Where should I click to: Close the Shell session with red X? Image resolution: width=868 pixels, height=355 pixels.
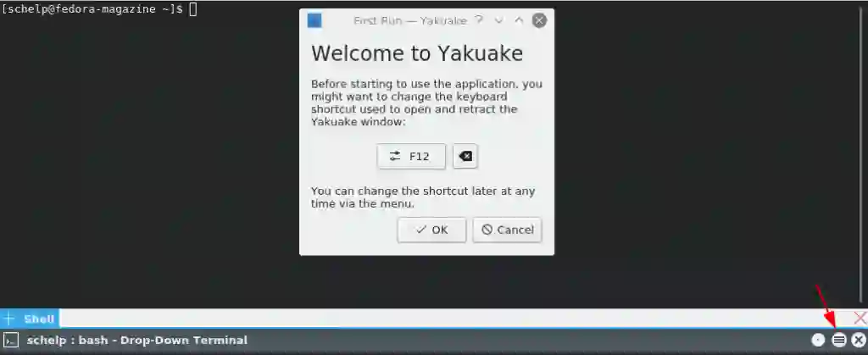point(860,318)
